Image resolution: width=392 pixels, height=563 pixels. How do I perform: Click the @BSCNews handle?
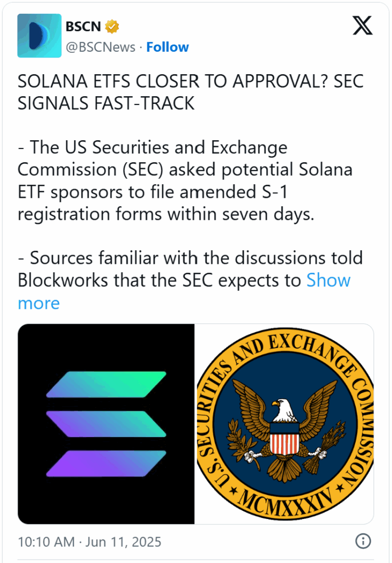tap(100, 47)
